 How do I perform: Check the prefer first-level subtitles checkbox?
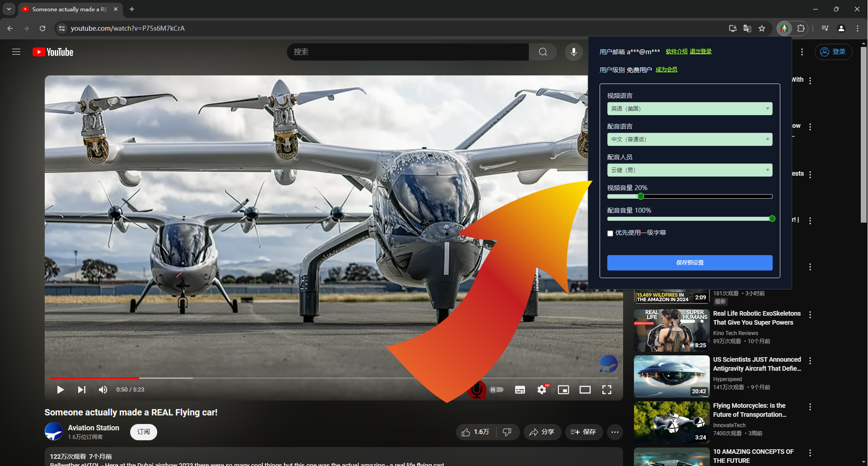(x=610, y=233)
